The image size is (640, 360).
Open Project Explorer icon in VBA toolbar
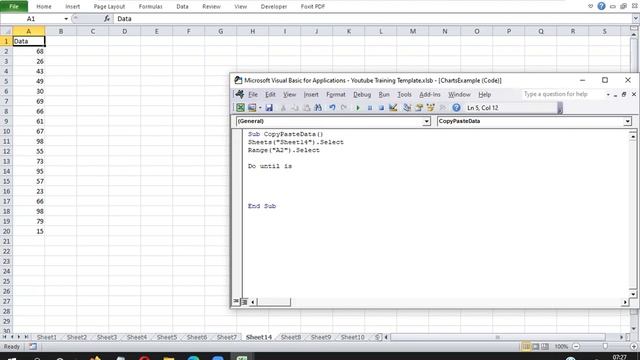click(x=407, y=108)
